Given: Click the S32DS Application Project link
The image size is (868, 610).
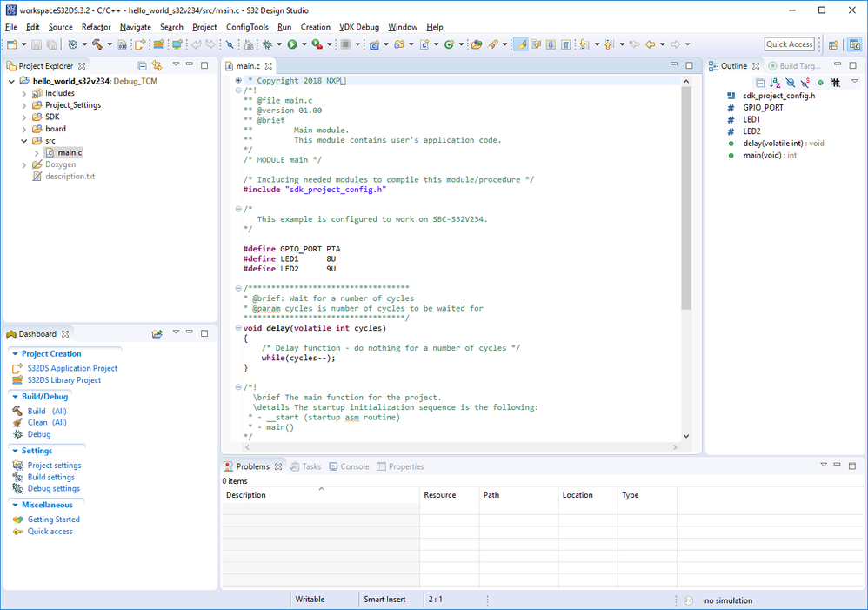Looking at the screenshot, I should point(72,368).
